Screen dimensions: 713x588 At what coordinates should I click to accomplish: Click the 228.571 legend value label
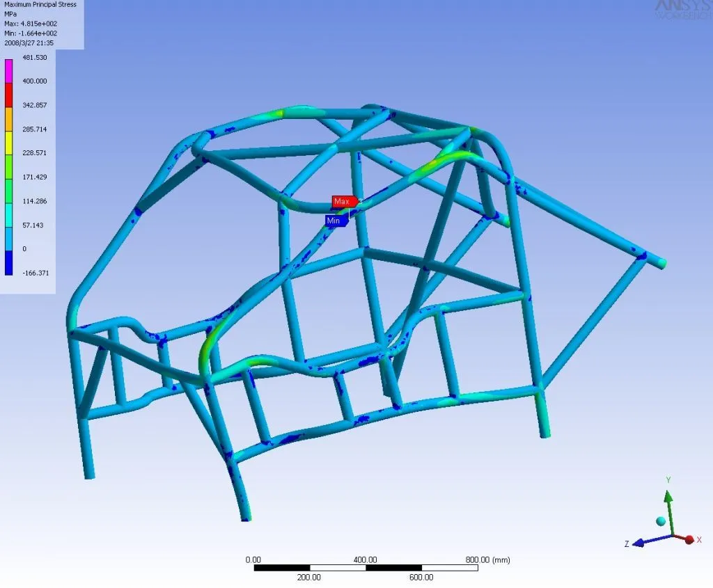pos(35,153)
